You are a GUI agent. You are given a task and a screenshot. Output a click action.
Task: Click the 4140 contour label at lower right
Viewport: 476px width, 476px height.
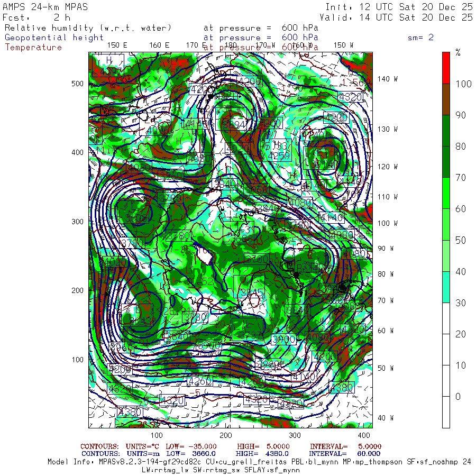[304, 377]
